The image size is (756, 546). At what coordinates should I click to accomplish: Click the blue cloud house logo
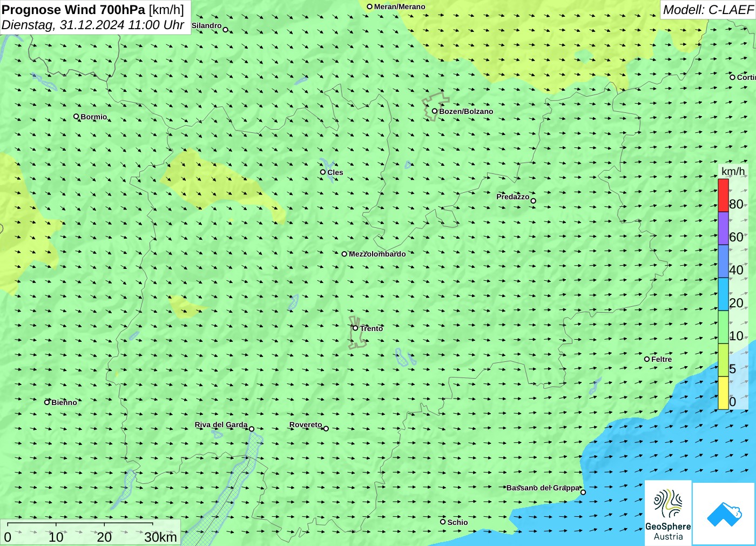724,514
